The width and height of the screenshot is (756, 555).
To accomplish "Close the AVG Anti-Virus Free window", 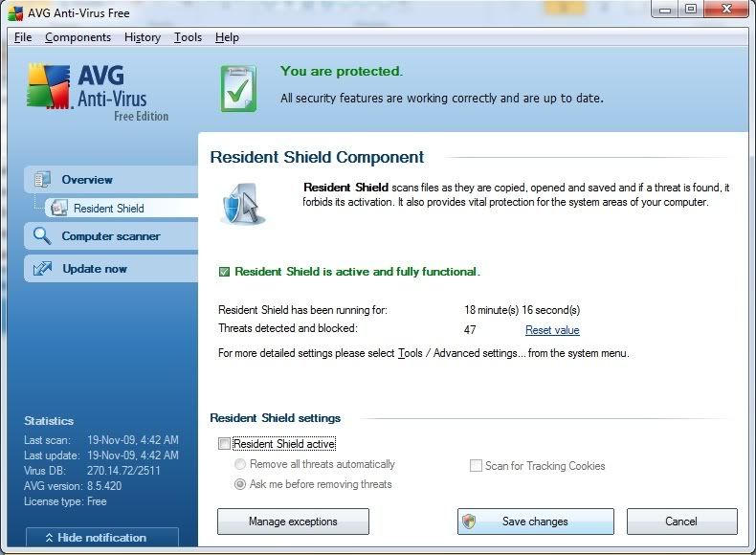I will coord(726,10).
